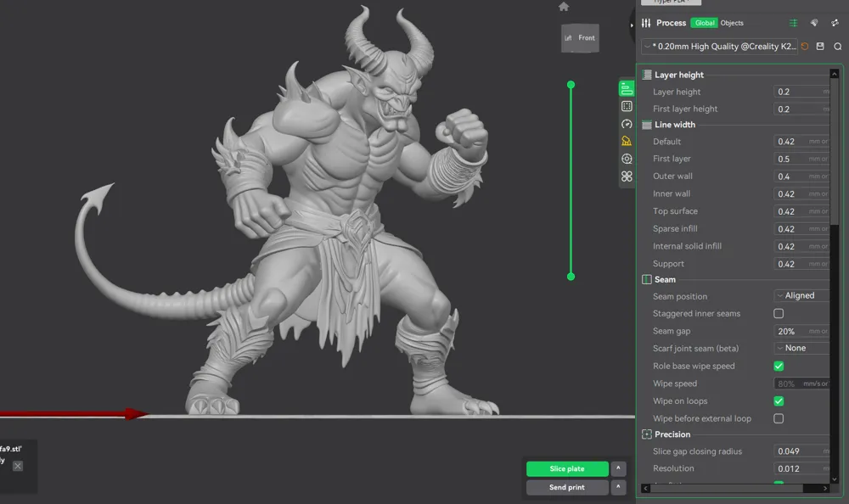Open the Strength settings tab icon
This screenshot has height=504, width=849.
(x=627, y=106)
